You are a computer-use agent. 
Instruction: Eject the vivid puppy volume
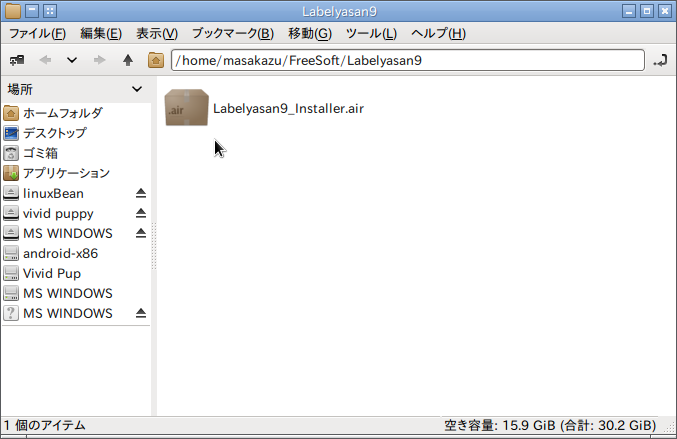click(141, 213)
